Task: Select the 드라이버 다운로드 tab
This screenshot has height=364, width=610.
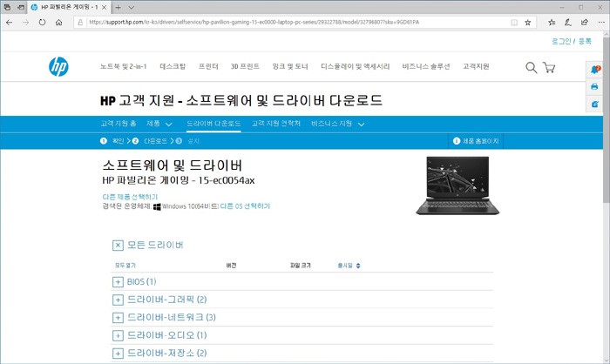Action: 213,124
